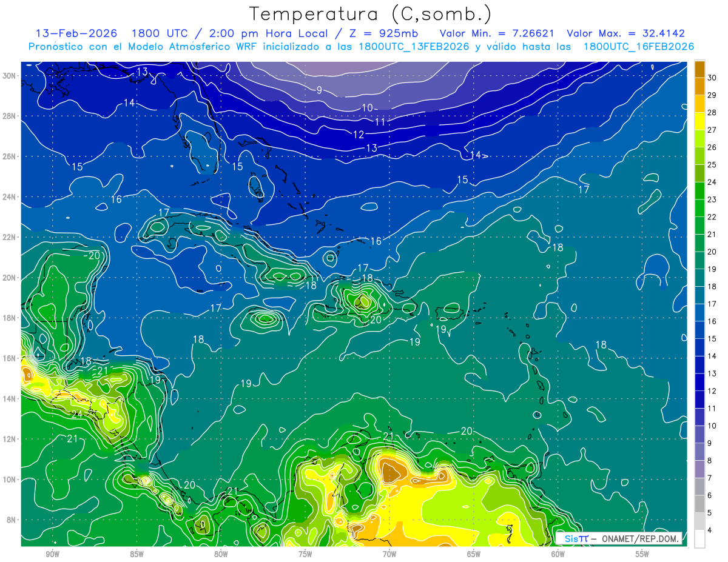Click the '12' isotherm contour label on the map

coord(359,135)
